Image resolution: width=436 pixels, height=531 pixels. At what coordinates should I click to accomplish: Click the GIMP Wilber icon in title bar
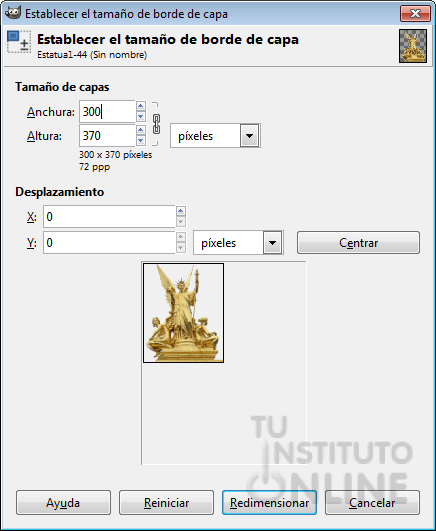click(x=13, y=13)
